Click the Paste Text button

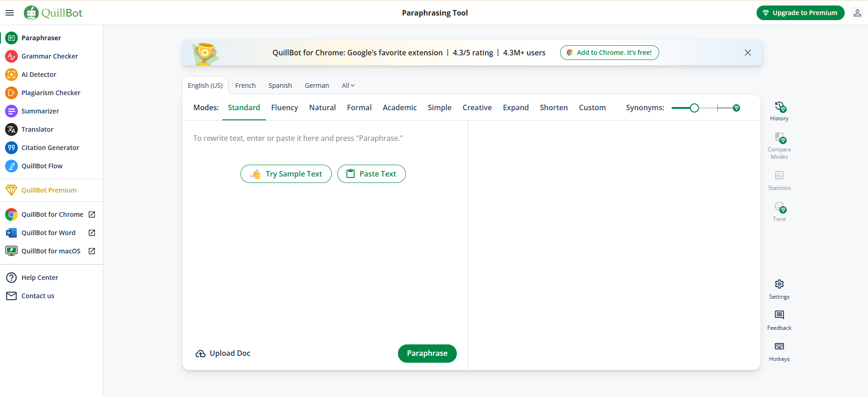(371, 174)
